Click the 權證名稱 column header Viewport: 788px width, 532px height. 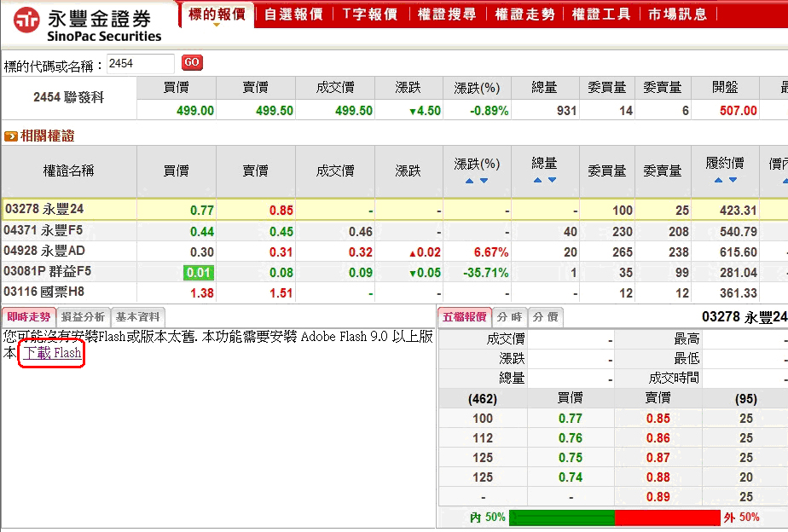[x=69, y=171]
